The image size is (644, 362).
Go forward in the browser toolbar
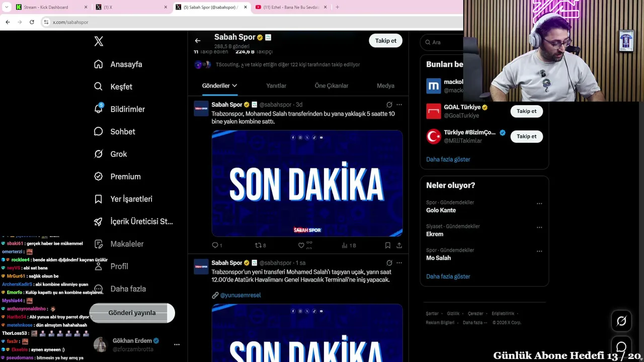click(20, 22)
